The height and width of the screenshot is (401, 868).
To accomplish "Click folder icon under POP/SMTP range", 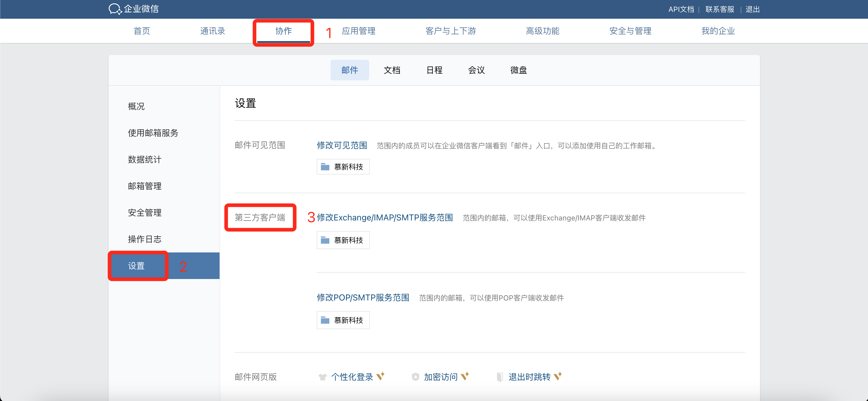I will click(325, 320).
